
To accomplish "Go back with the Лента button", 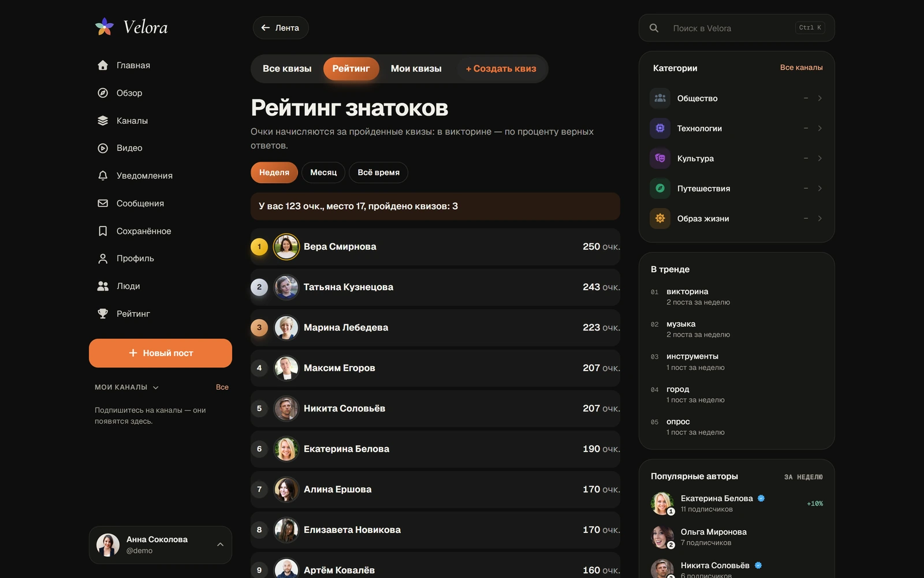I will tap(281, 28).
